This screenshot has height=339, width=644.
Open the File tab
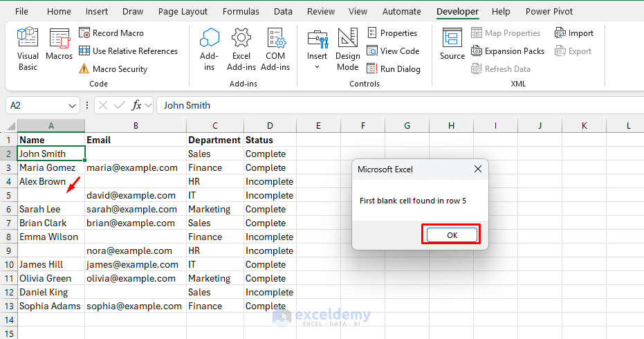(x=21, y=12)
